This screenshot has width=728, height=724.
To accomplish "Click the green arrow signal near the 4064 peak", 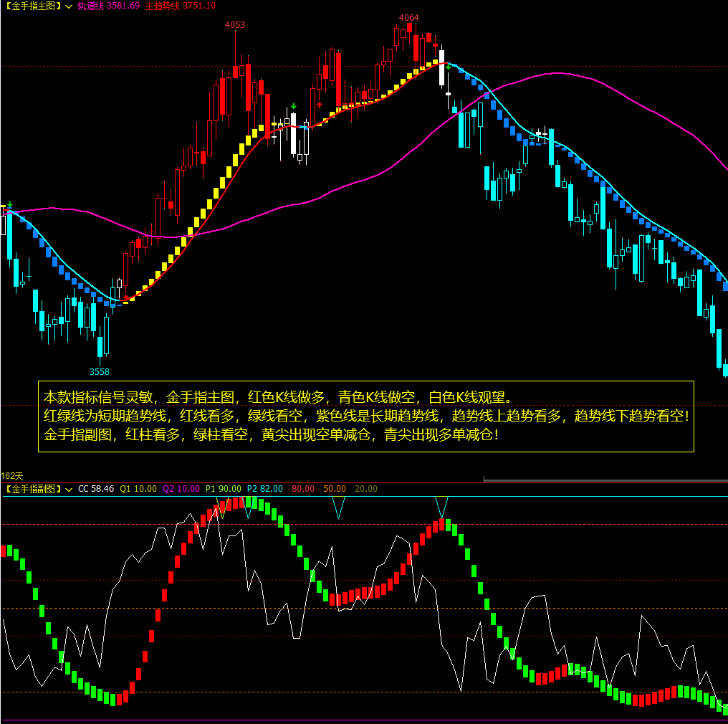I will (449, 66).
